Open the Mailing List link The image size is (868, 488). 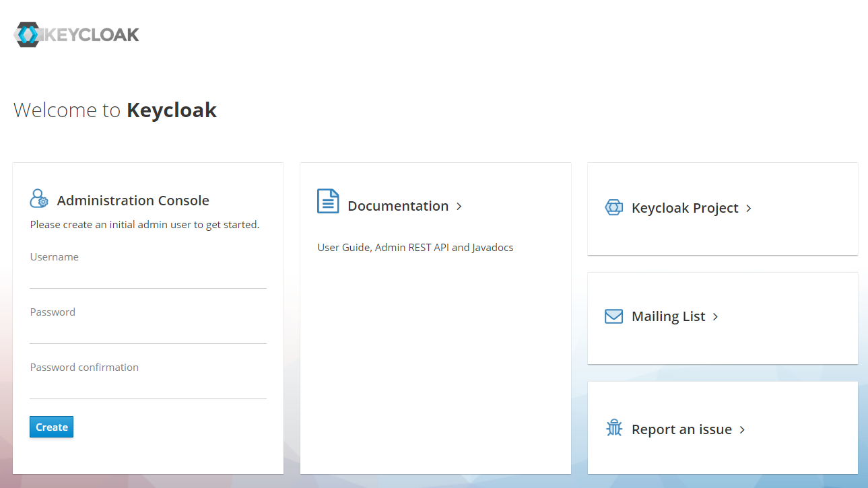pyautogui.click(x=669, y=316)
